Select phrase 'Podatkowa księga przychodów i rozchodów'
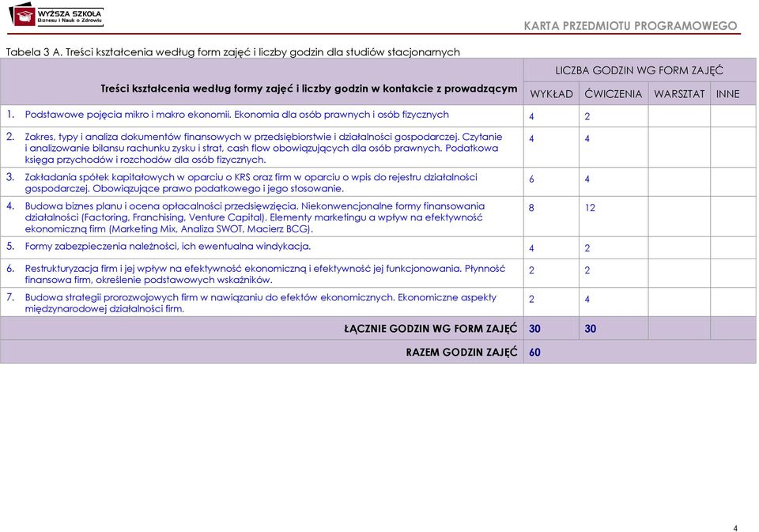The height and width of the screenshot is (532, 759). pyautogui.click(x=262, y=154)
